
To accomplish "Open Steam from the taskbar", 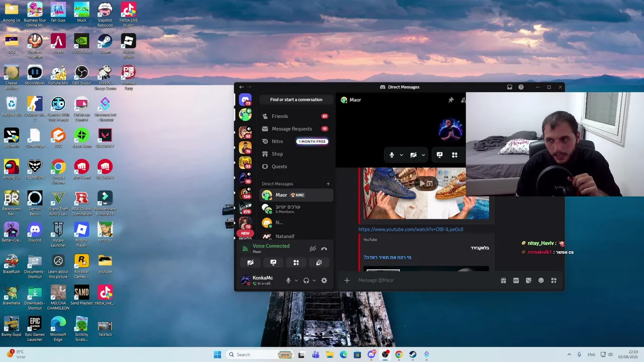I will (412, 354).
